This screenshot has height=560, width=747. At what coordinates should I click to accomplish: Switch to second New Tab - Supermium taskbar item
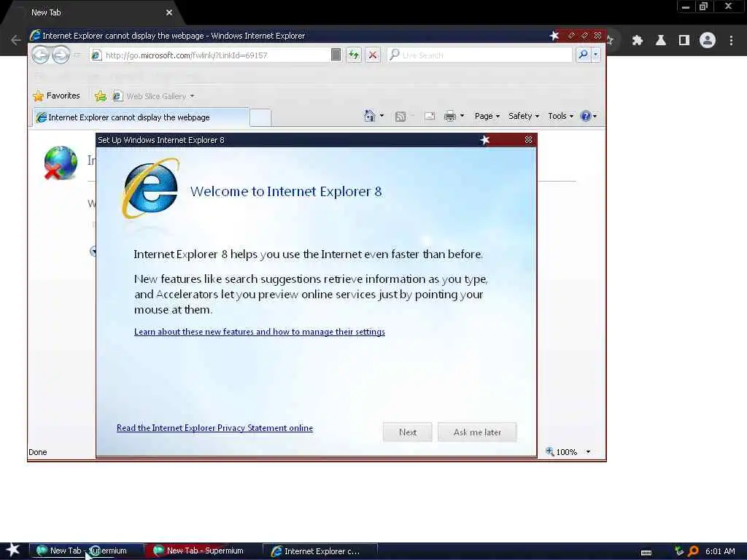tap(203, 551)
